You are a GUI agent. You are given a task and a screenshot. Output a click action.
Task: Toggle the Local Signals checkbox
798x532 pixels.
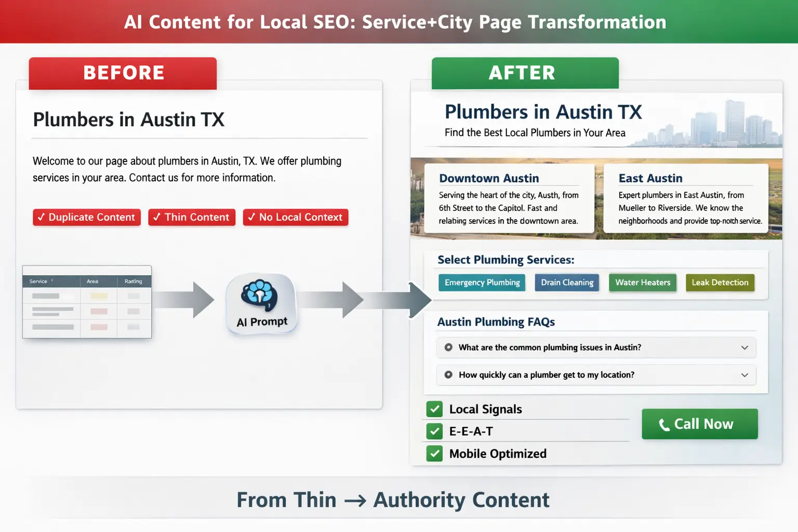(x=434, y=409)
